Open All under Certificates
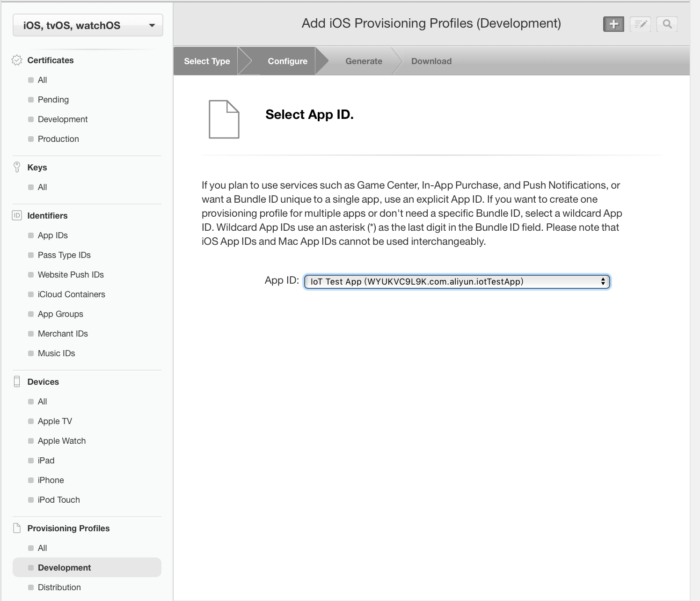Screen dimensions: 700x601 42,80
